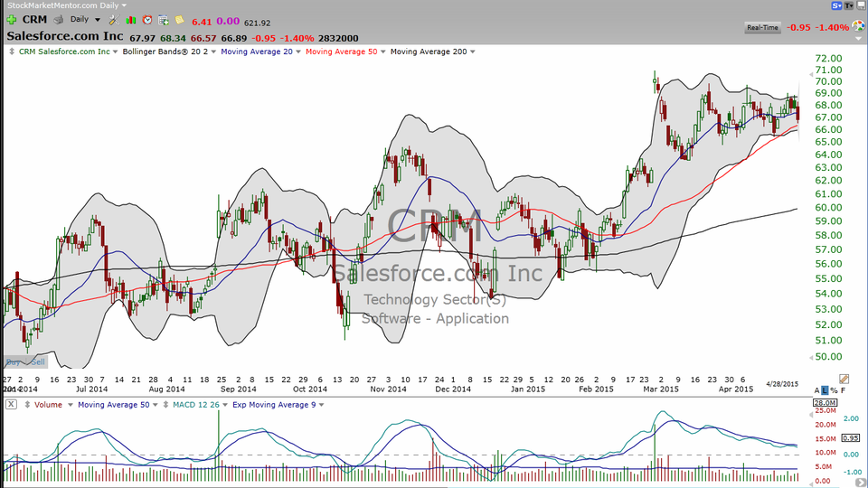Open the yellow sticky note icon
Image resolution: width=868 pixels, height=488 pixels.
coord(179,20)
